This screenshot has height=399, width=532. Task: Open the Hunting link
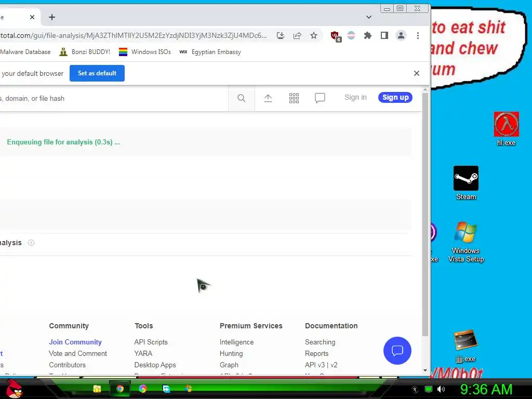231,353
